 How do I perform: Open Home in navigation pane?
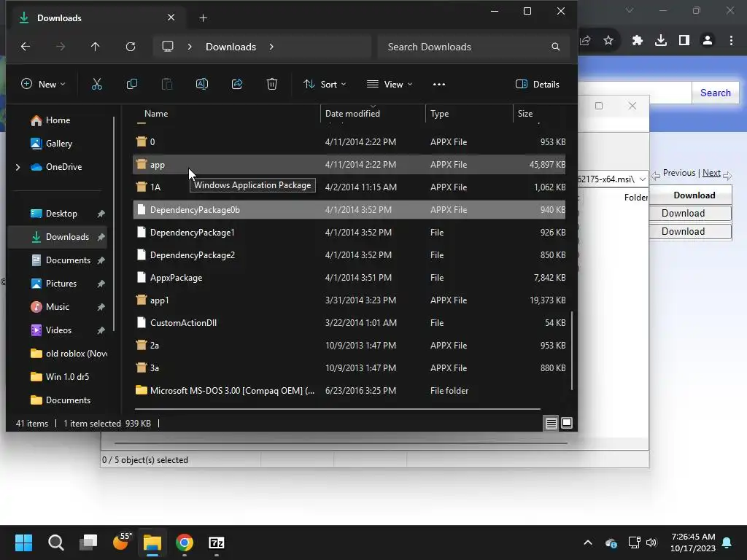[x=50, y=120]
